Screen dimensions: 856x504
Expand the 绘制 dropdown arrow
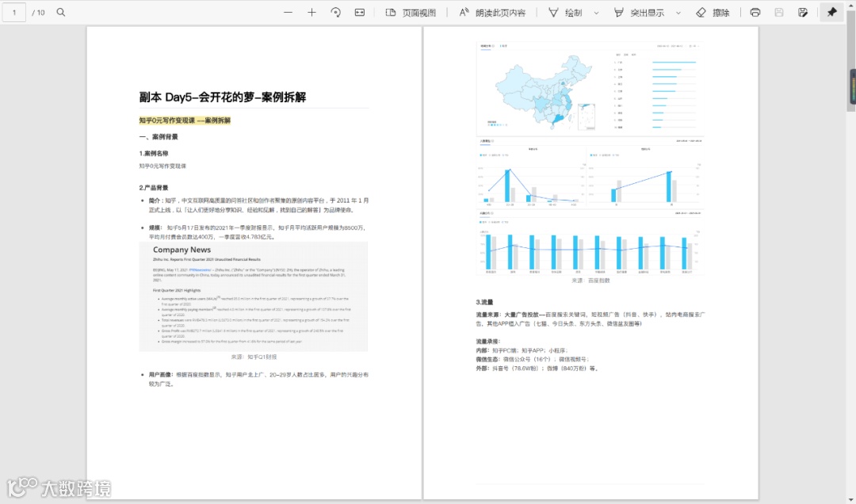[x=596, y=13]
